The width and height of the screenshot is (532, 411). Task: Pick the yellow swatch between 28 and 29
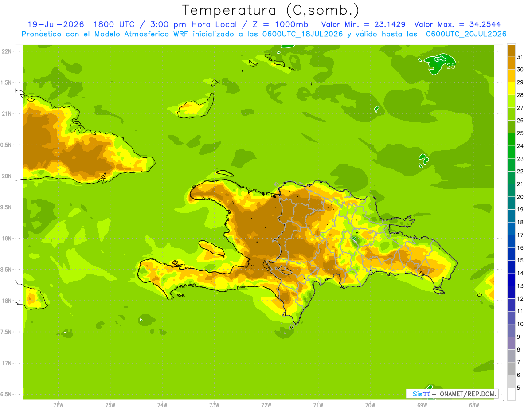[x=511, y=89]
